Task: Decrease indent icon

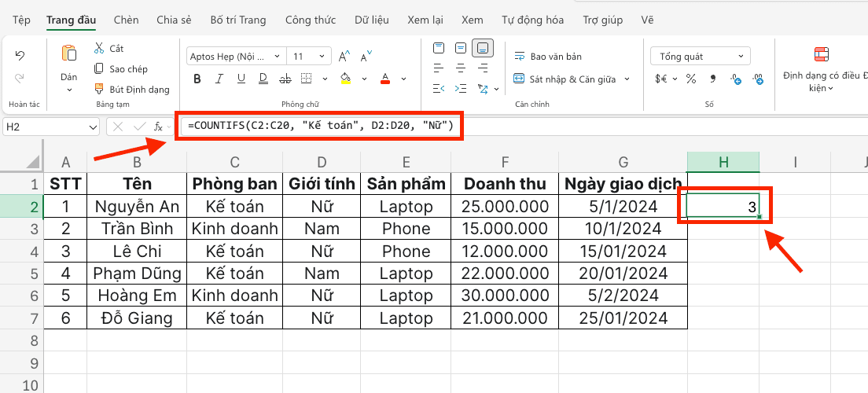Action: pyautogui.click(x=439, y=89)
